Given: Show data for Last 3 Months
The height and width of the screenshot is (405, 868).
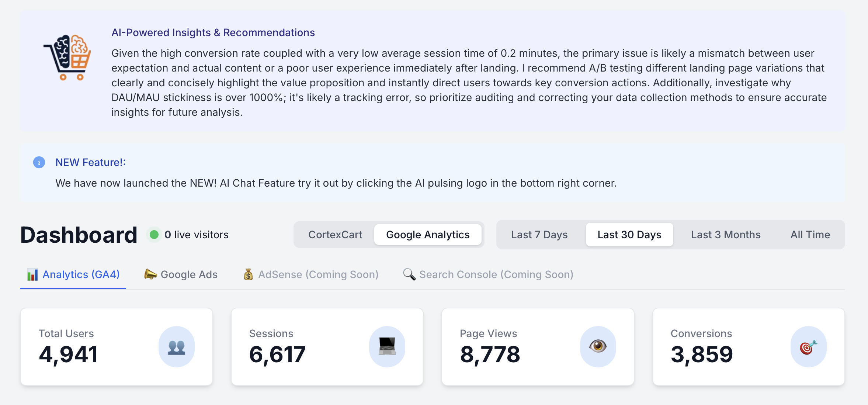Looking at the screenshot, I should click(726, 235).
